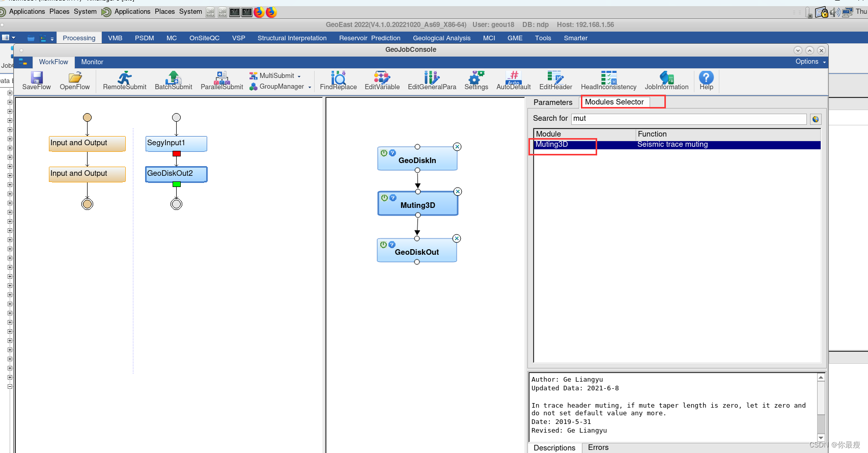Click the Search for input field
Viewport: 868px width, 453px height.
pos(689,119)
